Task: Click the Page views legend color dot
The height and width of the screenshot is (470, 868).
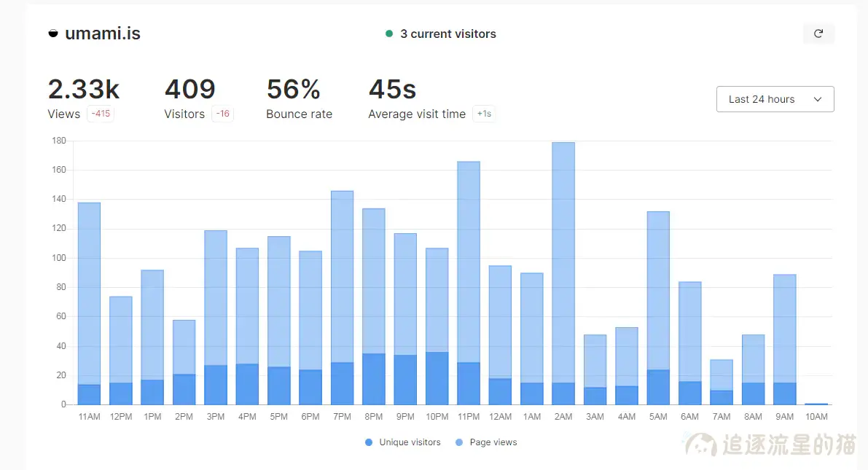Action: click(x=459, y=442)
